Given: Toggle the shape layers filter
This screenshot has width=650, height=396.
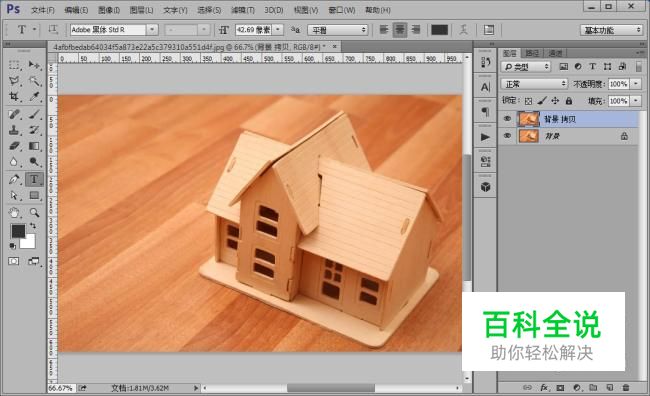Looking at the screenshot, I should pos(607,66).
